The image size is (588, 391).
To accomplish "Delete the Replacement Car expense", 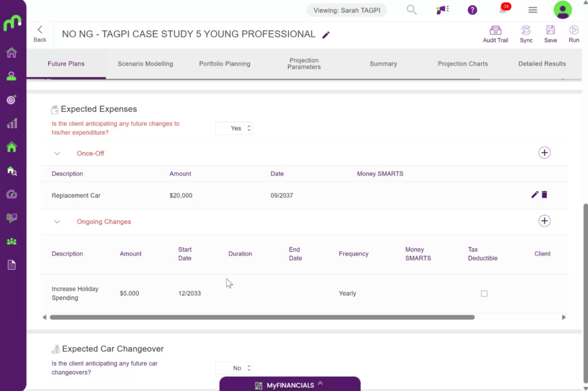I will click(544, 195).
